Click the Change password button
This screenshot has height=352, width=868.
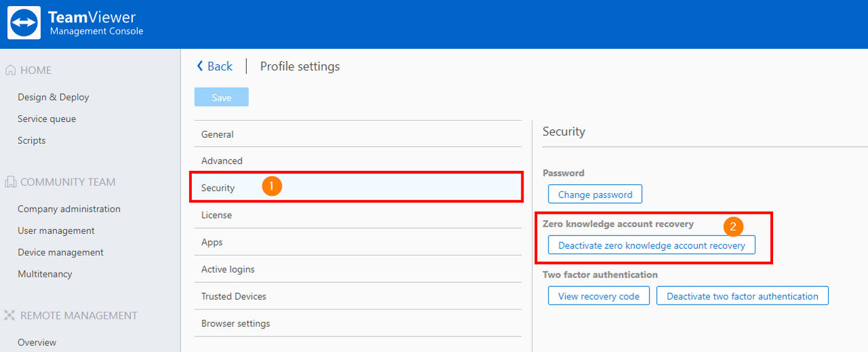[595, 195]
